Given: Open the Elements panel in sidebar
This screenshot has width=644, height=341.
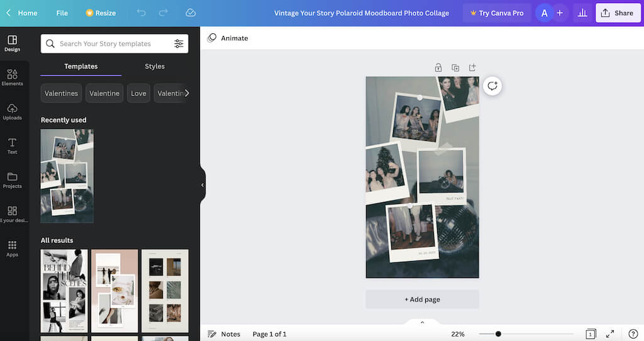Looking at the screenshot, I should point(12,77).
